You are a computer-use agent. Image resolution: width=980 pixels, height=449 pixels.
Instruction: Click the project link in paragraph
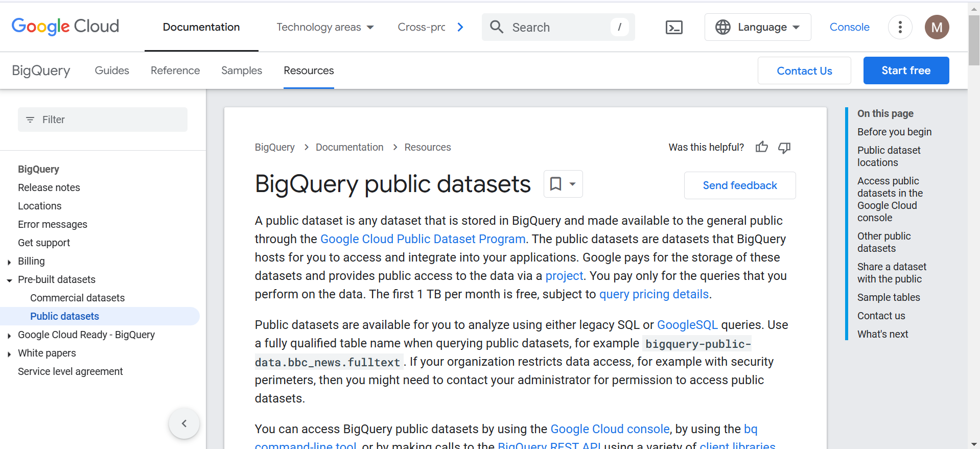(x=564, y=276)
